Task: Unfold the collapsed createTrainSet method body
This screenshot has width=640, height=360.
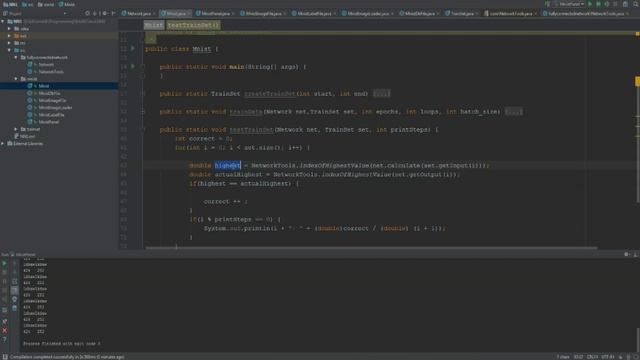Action: (x=381, y=94)
